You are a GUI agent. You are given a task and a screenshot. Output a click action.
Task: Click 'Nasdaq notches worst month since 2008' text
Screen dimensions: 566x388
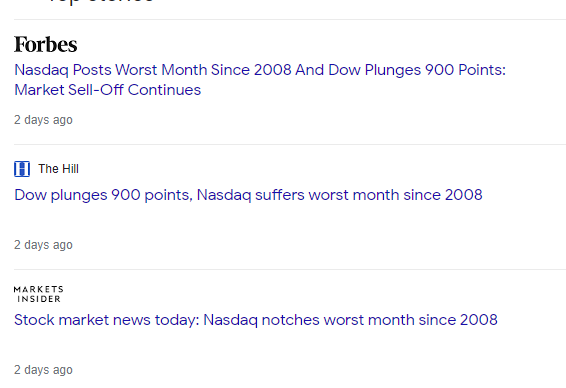click(x=351, y=320)
